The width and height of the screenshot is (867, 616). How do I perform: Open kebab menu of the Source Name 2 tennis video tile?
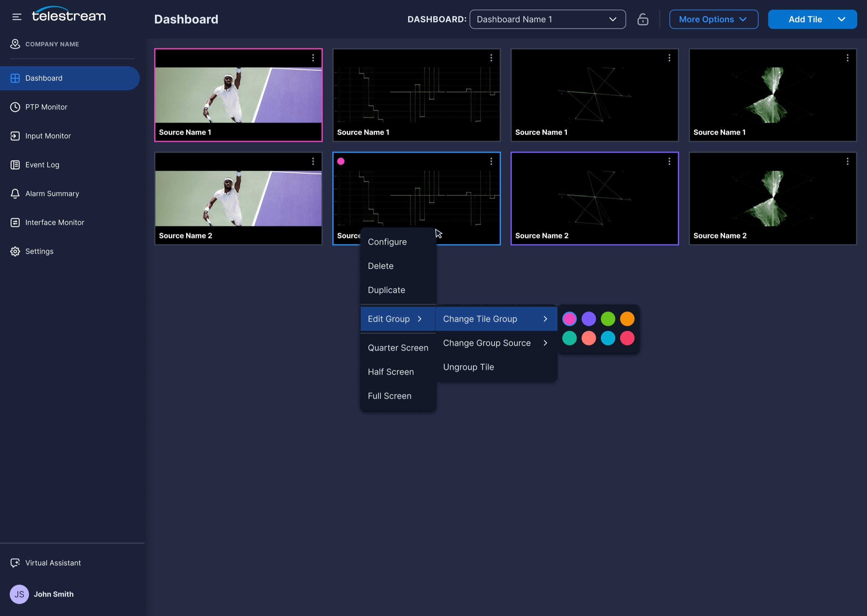point(313,161)
